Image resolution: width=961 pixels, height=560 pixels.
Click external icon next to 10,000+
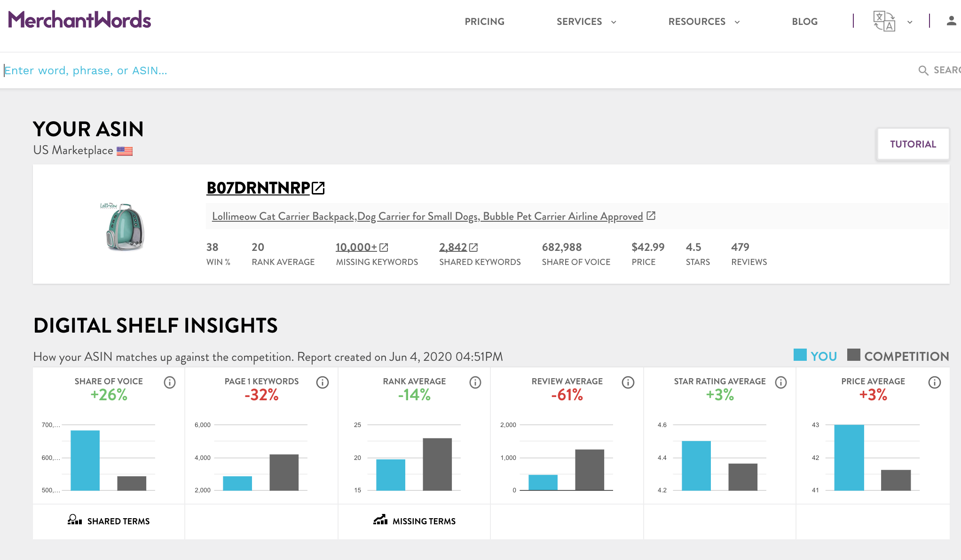point(384,248)
